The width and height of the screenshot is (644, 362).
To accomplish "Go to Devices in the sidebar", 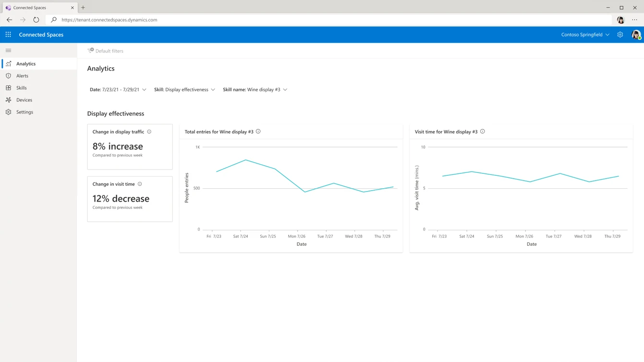I will 38,100.
